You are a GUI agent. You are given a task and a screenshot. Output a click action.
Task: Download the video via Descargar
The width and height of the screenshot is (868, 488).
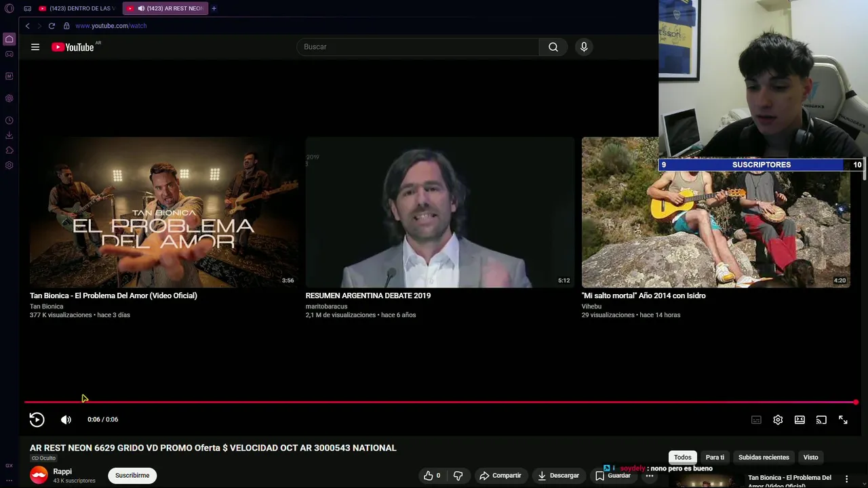coord(559,476)
